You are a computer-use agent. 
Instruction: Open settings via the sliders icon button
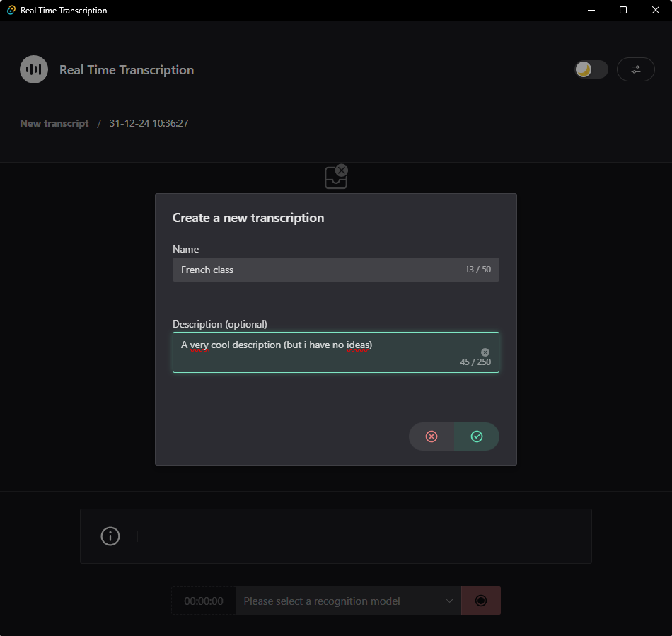[635, 69]
